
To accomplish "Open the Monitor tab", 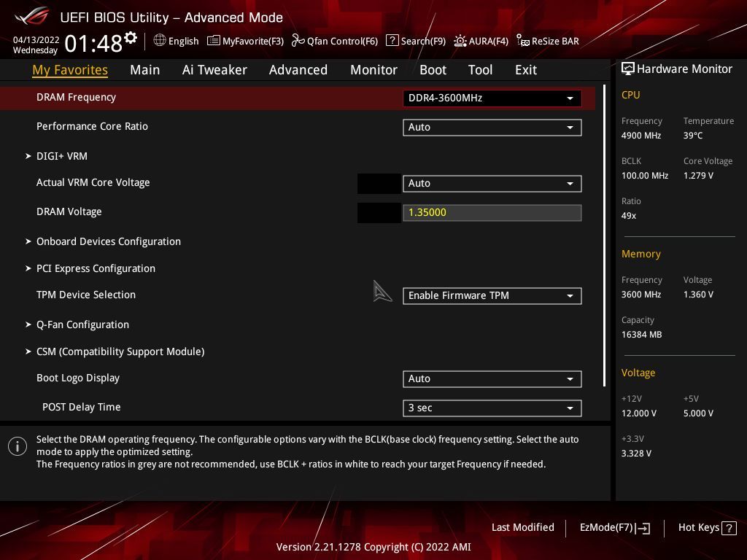I will pos(373,70).
